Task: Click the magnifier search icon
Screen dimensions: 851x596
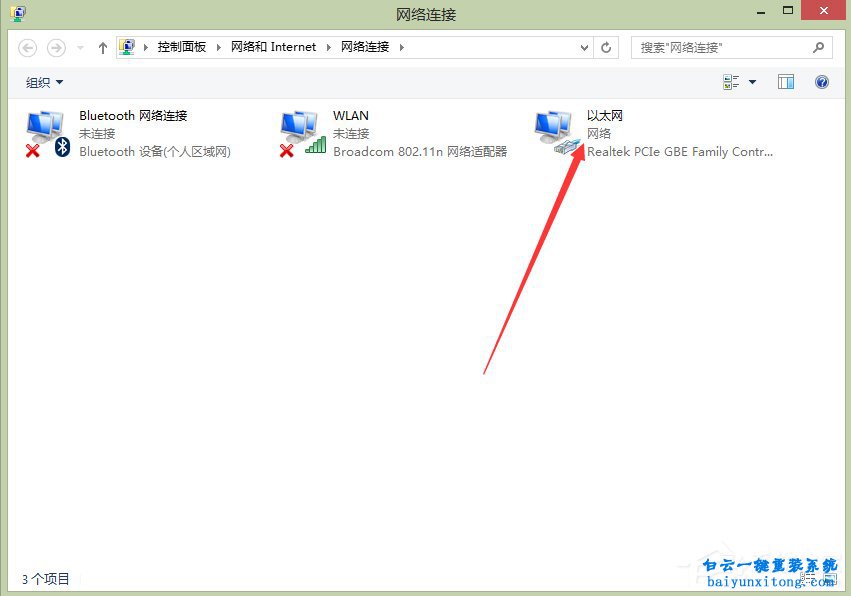Action: tap(818, 47)
